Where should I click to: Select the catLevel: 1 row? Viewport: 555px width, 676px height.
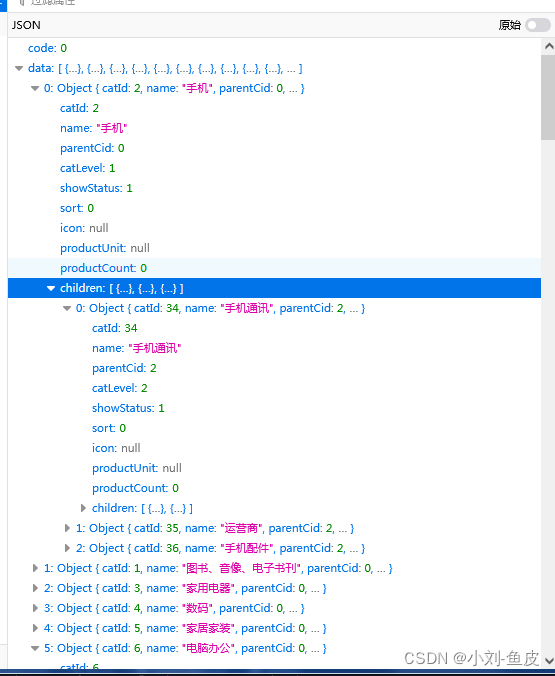(274, 168)
